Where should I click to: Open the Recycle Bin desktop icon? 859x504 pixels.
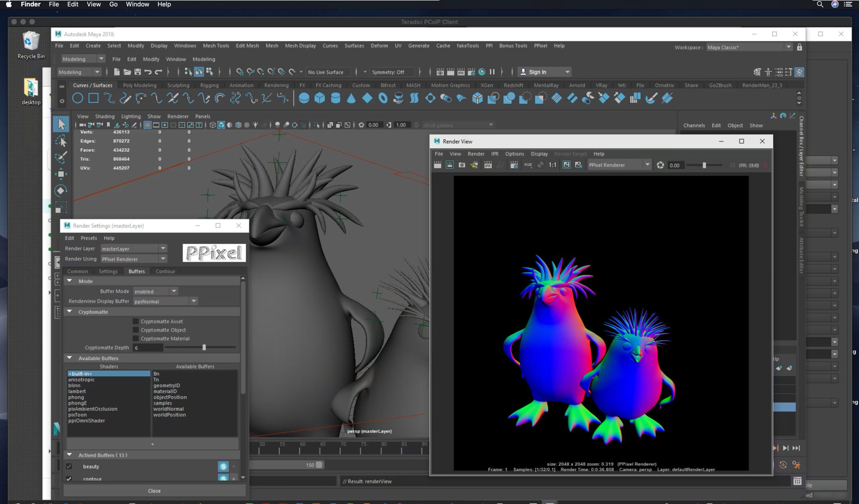31,45
